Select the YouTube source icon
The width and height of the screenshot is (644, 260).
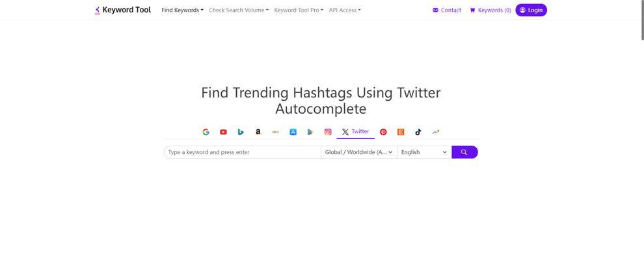tap(223, 132)
